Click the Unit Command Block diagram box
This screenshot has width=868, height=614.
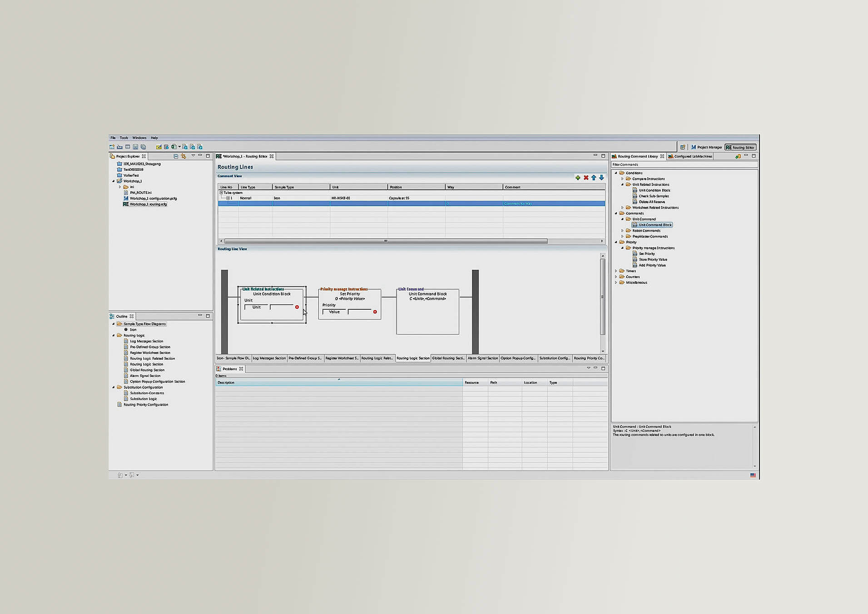pyautogui.click(x=427, y=312)
